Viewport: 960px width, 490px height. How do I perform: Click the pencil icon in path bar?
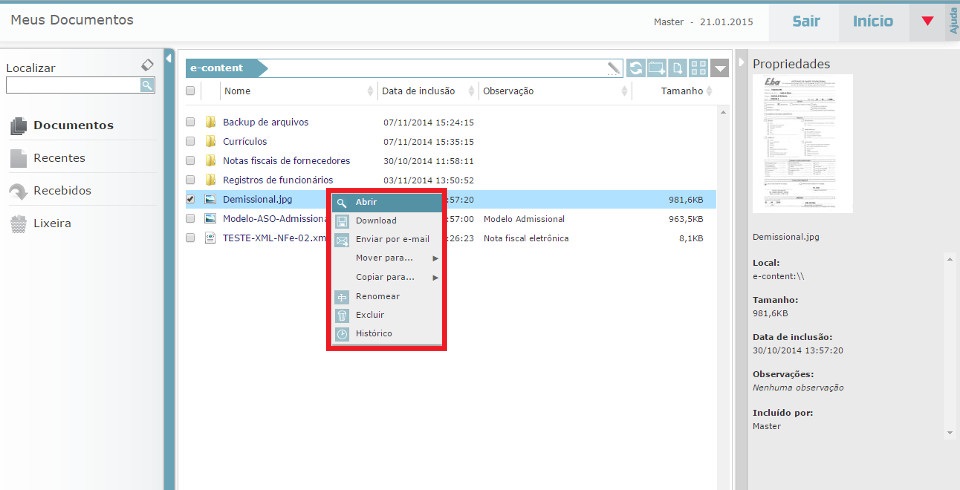[x=613, y=68]
